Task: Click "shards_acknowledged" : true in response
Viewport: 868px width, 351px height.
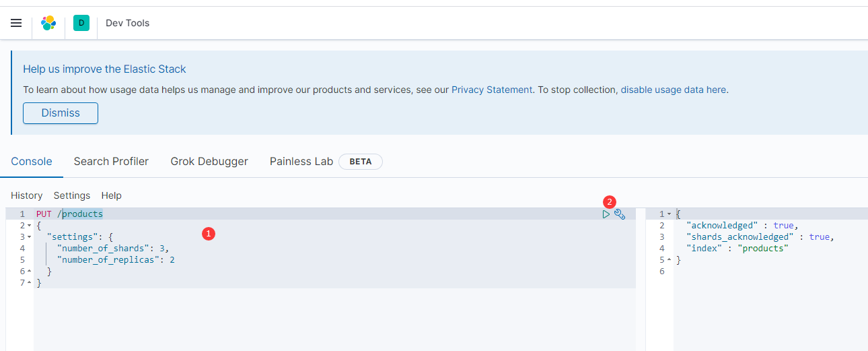Action: coord(761,237)
